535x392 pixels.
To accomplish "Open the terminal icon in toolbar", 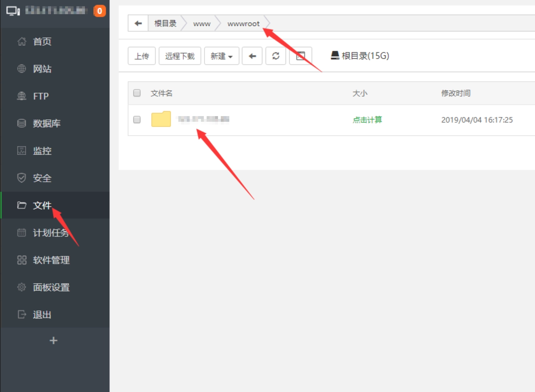I will point(300,56).
